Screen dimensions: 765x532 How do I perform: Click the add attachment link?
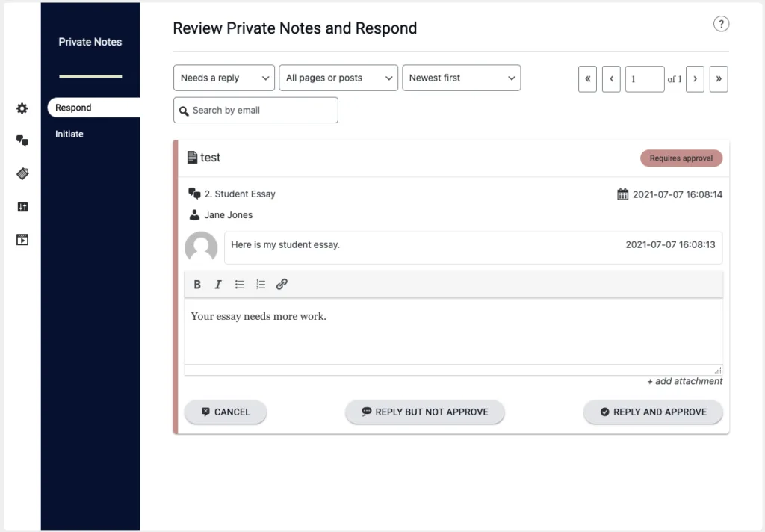[685, 381]
